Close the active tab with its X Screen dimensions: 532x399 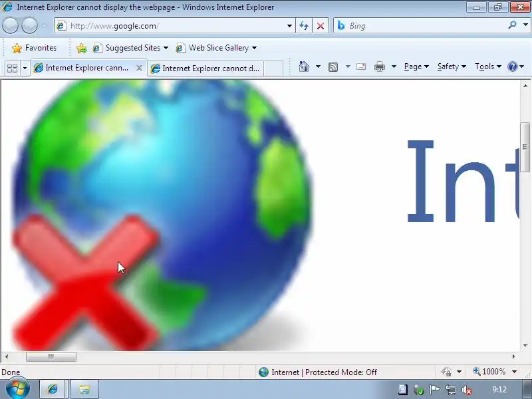(139, 68)
